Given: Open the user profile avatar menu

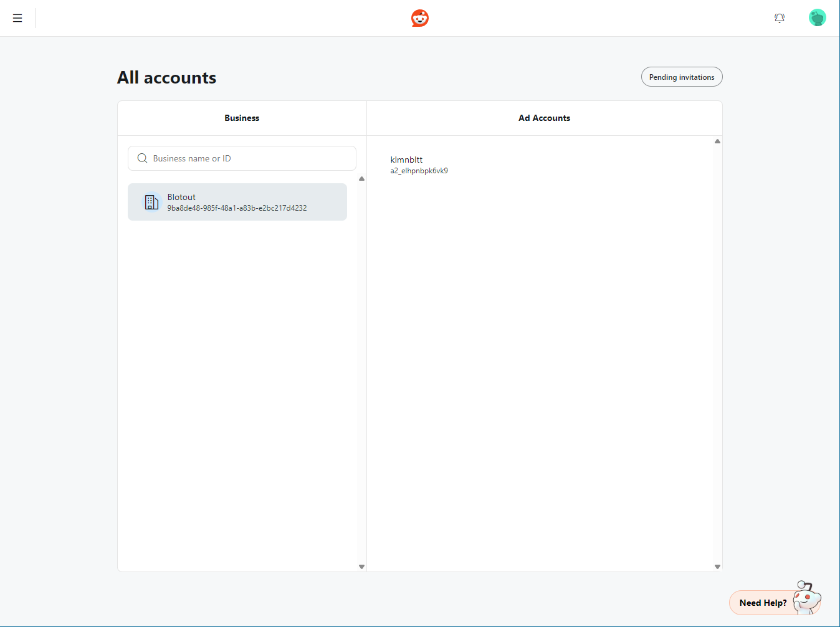Looking at the screenshot, I should pyautogui.click(x=817, y=18).
